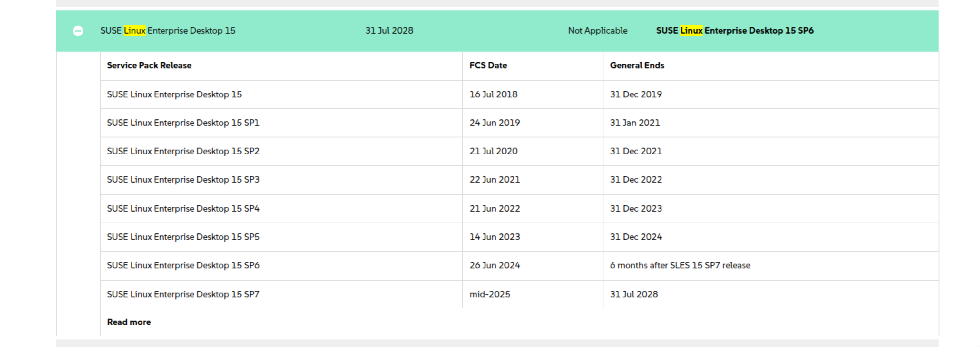Click the '31 Dec 2019' general end date
Viewport: 980px width, 347px height.
(x=636, y=94)
